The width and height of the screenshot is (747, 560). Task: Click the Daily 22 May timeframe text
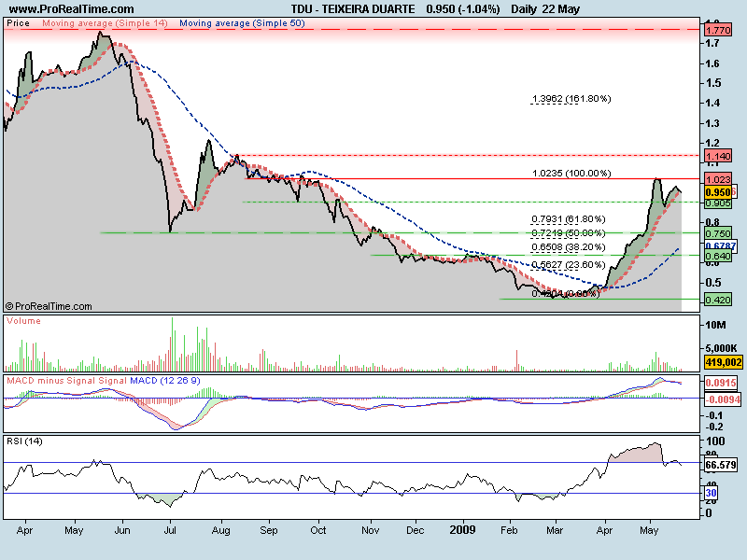click(545, 9)
